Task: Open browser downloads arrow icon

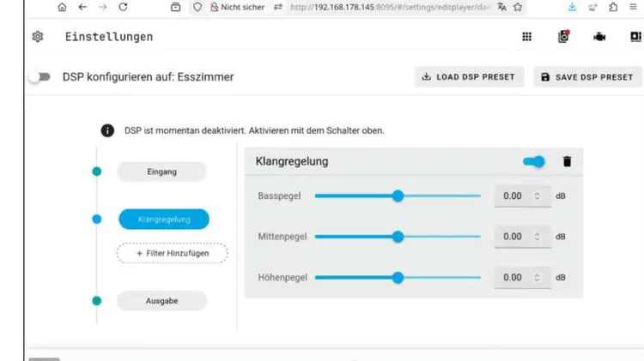Action: 572,7
